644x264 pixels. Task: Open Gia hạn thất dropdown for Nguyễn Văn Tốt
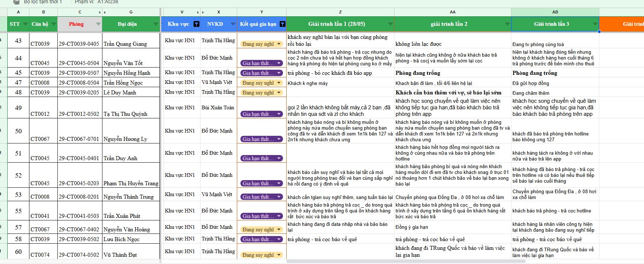tap(279, 63)
